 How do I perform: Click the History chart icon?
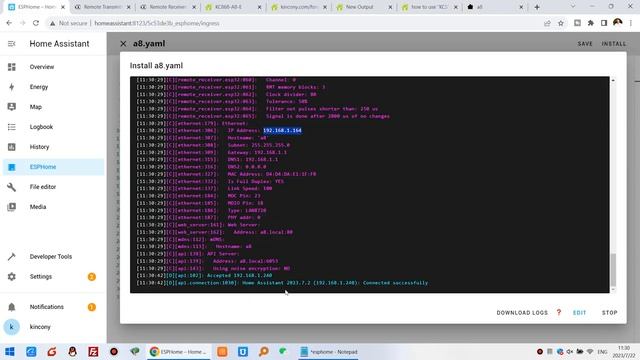pyautogui.click(x=11, y=147)
